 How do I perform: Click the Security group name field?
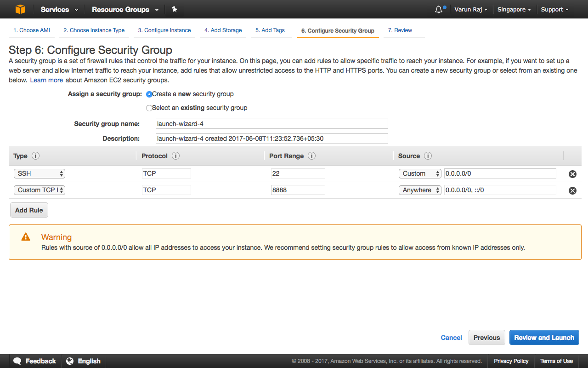(x=272, y=124)
